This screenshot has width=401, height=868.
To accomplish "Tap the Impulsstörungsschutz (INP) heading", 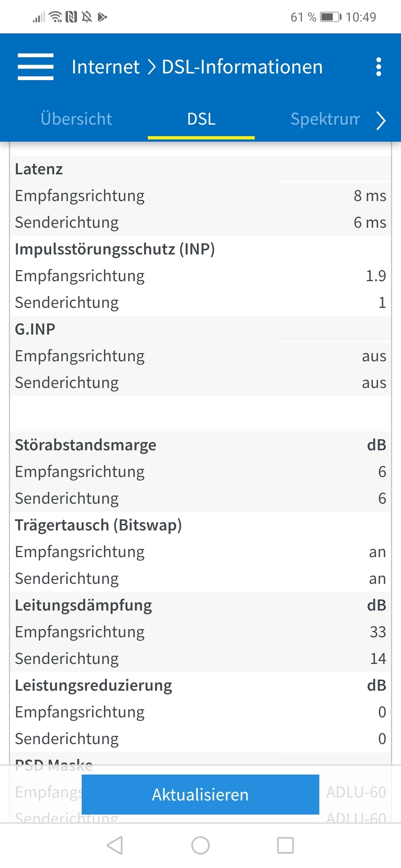I will click(115, 249).
